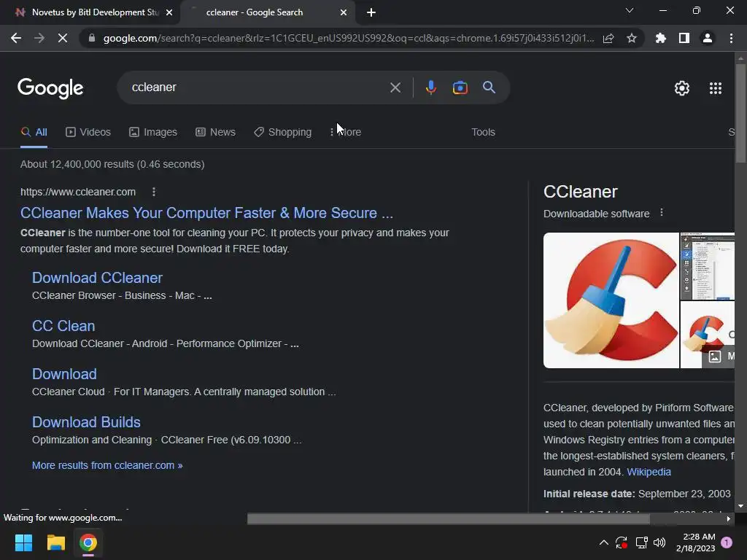This screenshot has width=747, height=560.
Task: Open options for ccleaner.com result
Action: (153, 192)
